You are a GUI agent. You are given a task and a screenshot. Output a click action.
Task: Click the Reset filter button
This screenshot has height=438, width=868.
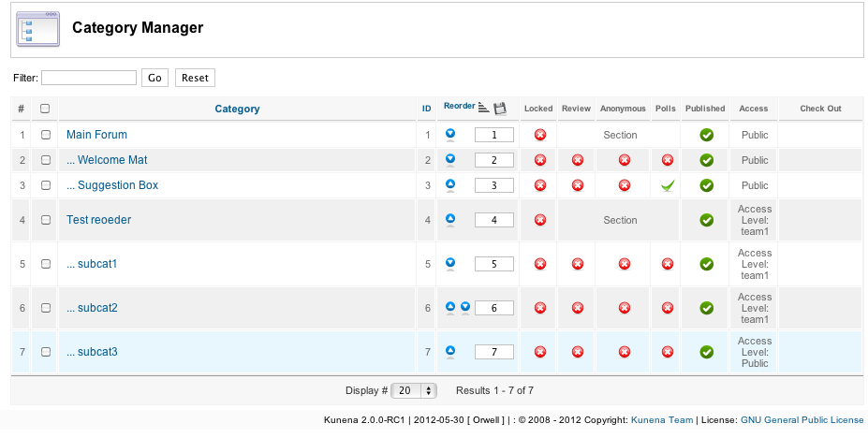coord(195,78)
